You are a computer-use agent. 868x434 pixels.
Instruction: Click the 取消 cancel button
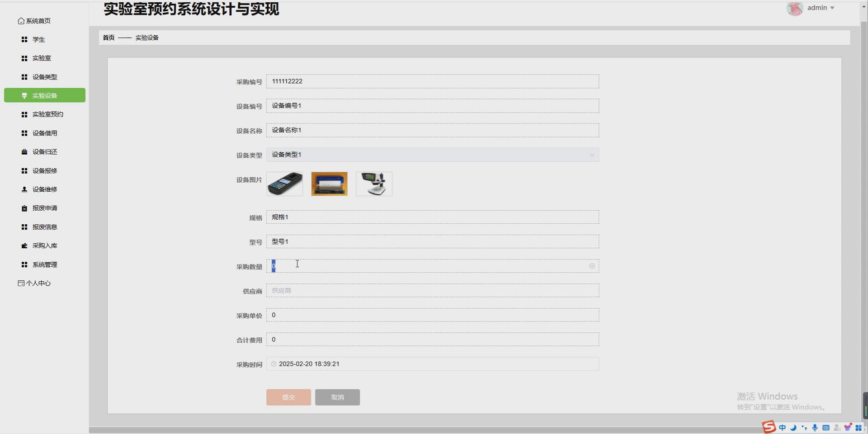pyautogui.click(x=337, y=397)
